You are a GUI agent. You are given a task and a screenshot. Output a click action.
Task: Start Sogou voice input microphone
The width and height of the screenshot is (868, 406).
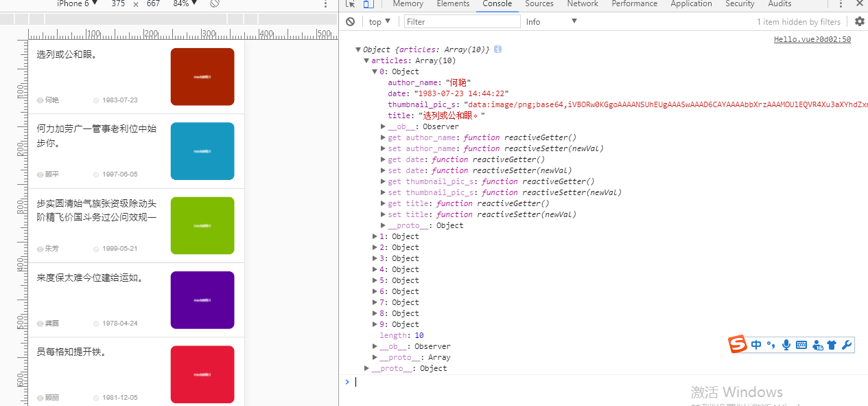tap(786, 345)
